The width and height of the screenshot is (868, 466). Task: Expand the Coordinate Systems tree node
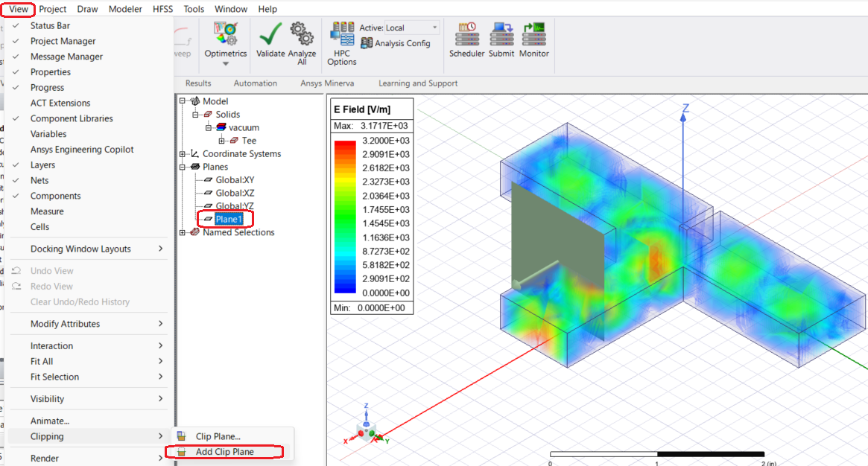183,154
